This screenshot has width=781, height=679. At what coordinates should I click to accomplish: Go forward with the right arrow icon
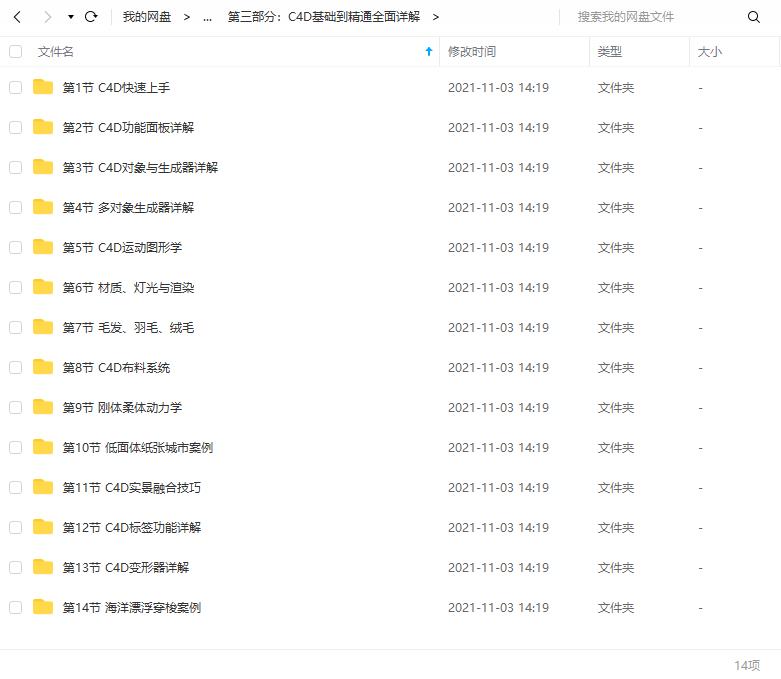48,17
